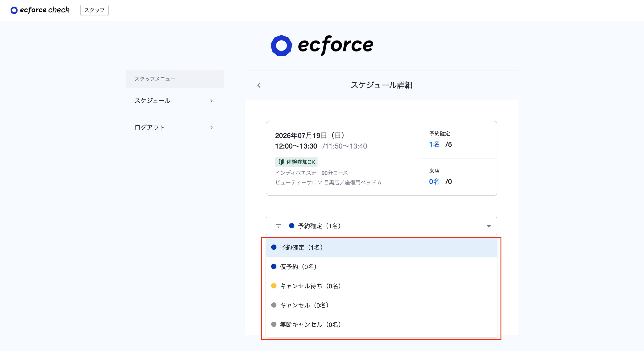The image size is (644, 351).
Task: Click the chevron next to スケジュール
Action: pyautogui.click(x=212, y=101)
